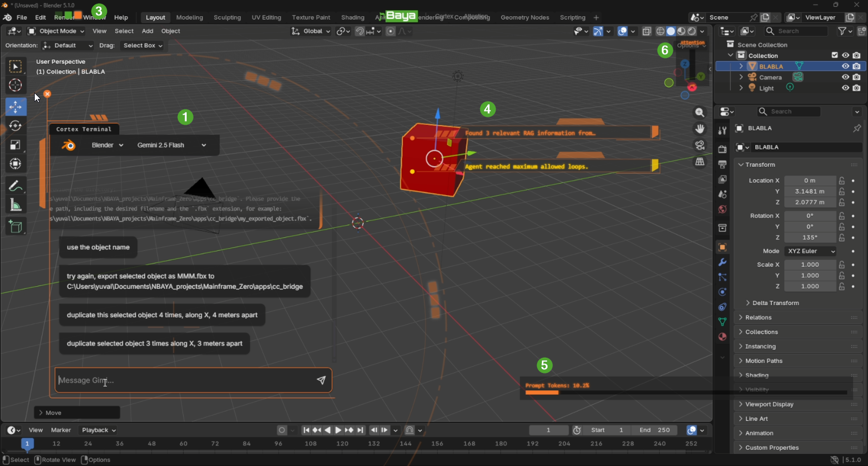The width and height of the screenshot is (868, 466).
Task: Choose the Scale tool
Action: [x=15, y=145]
